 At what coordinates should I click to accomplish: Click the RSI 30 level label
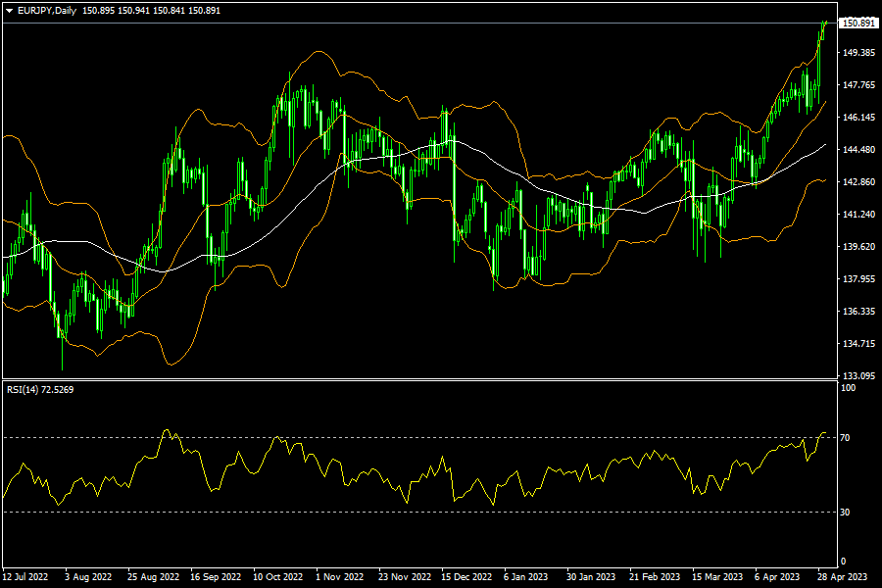point(845,512)
